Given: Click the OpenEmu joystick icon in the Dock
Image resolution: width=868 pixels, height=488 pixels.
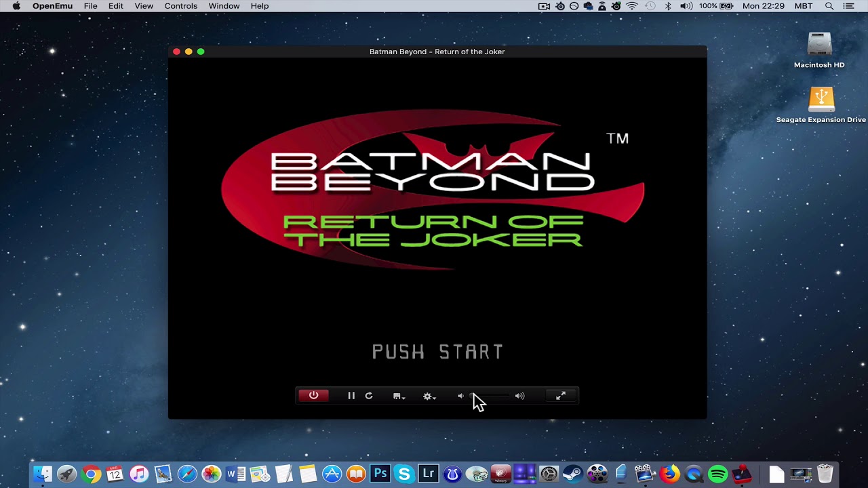Looking at the screenshot, I should pyautogui.click(x=742, y=474).
